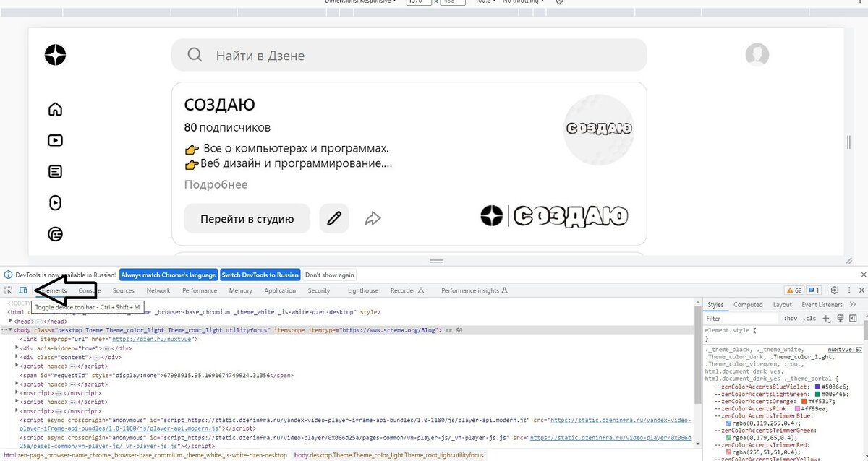
Task: Switch to the Recorder tab
Action: 407,290
